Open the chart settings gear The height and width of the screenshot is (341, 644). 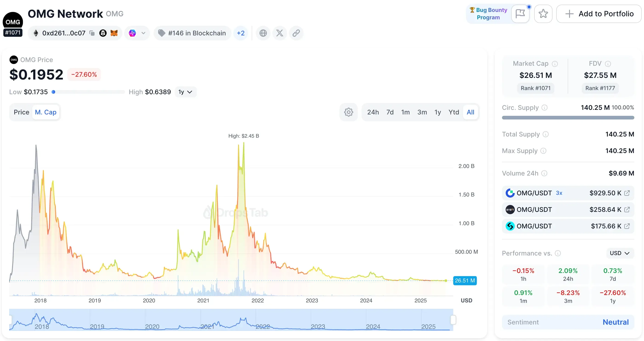coord(348,112)
